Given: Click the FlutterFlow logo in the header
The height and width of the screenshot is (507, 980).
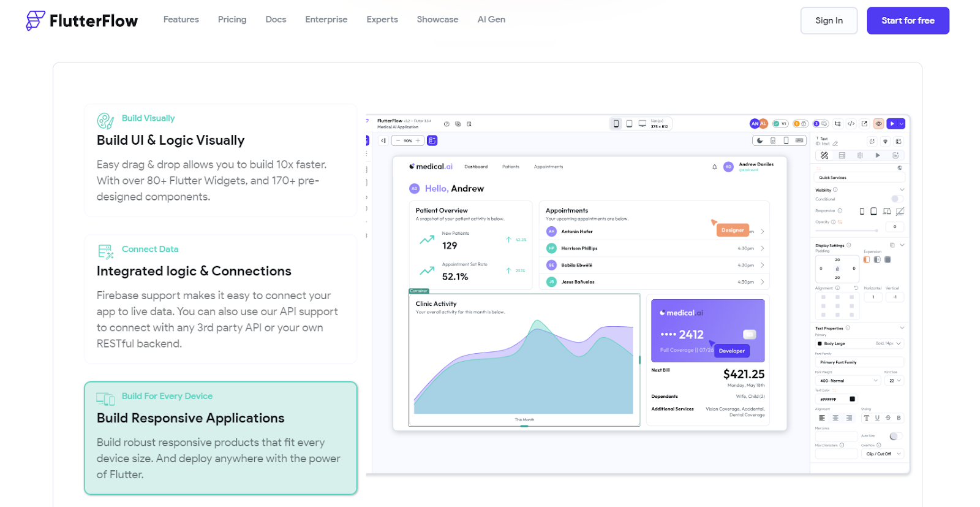Looking at the screenshot, I should click(82, 20).
